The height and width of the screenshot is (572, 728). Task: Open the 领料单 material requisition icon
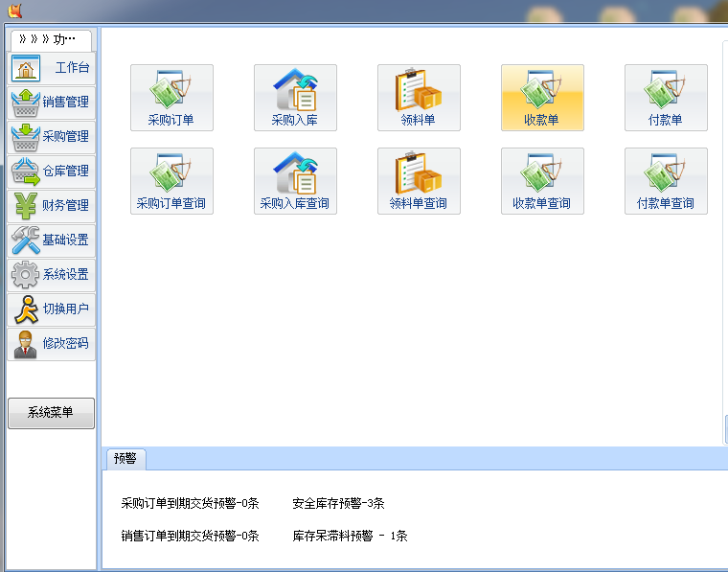(419, 97)
